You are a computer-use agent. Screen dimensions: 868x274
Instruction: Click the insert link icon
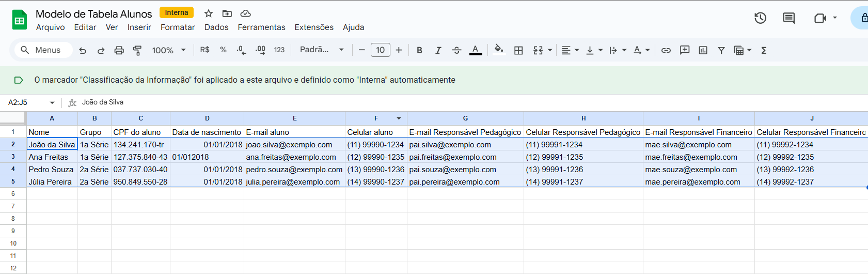pyautogui.click(x=666, y=50)
